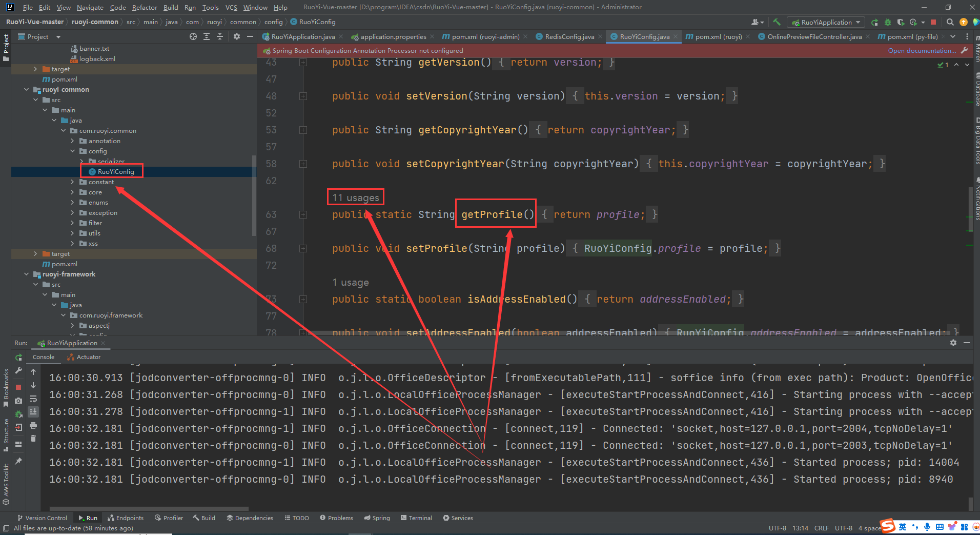Click the wrench settings icon in Run panel
980x535 pixels.
point(18,370)
